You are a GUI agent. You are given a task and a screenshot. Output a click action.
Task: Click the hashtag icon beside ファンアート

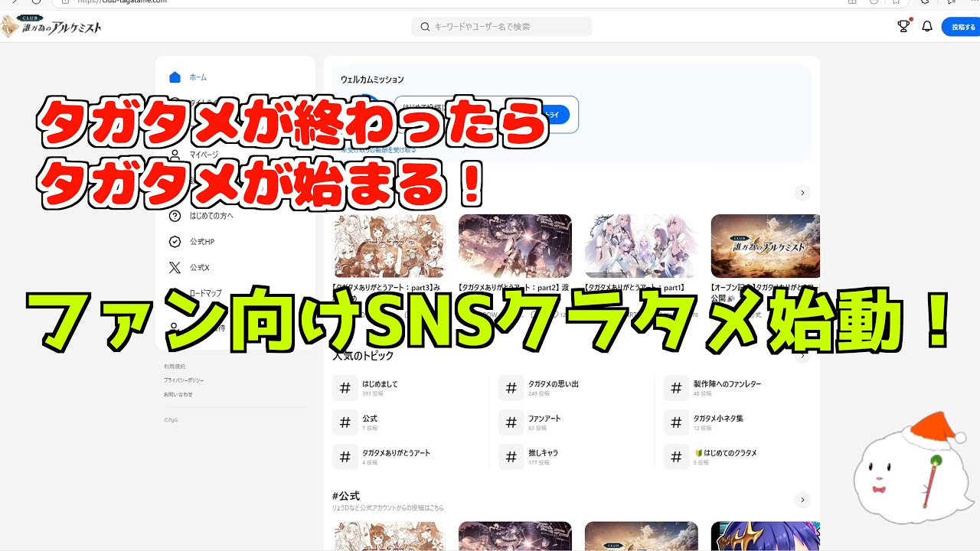click(x=511, y=422)
